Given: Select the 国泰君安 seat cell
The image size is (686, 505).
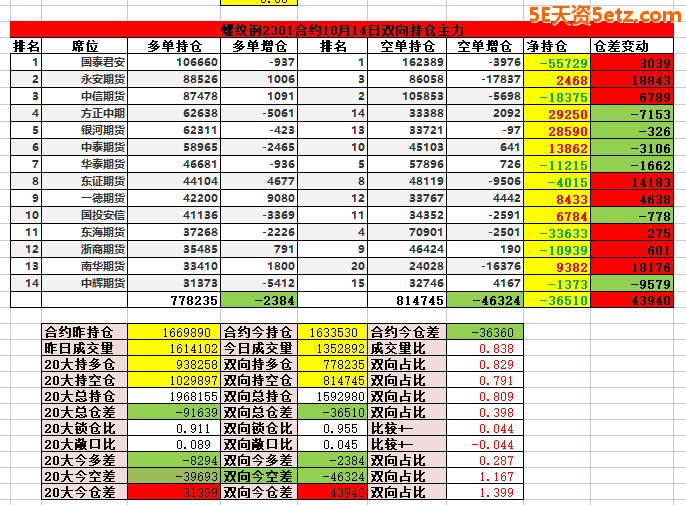Looking at the screenshot, I should tap(84, 62).
